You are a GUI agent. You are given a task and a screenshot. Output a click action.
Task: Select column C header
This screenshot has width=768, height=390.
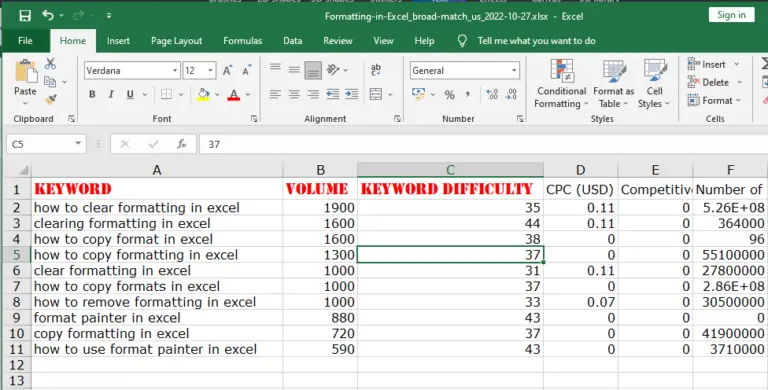450,170
